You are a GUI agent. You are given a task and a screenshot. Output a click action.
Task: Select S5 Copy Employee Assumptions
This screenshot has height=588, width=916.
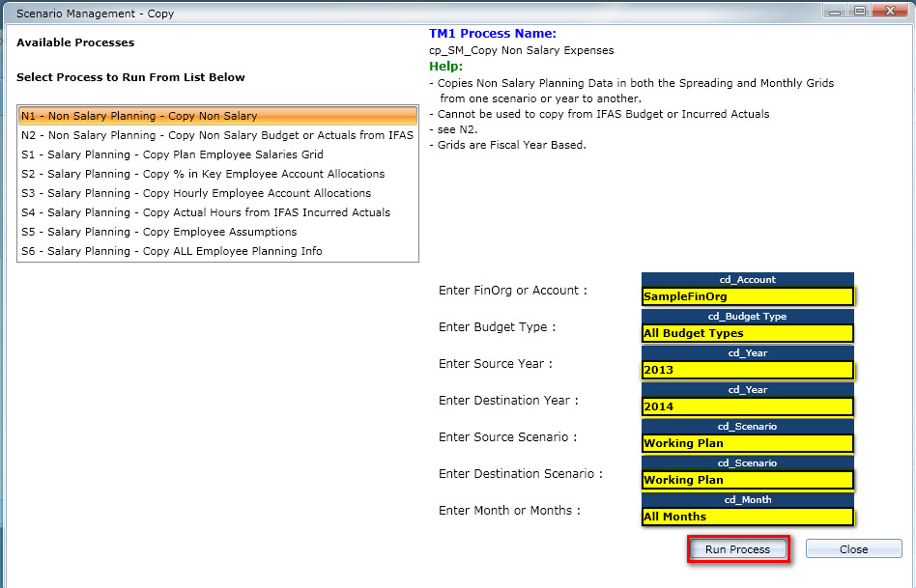pos(217,231)
